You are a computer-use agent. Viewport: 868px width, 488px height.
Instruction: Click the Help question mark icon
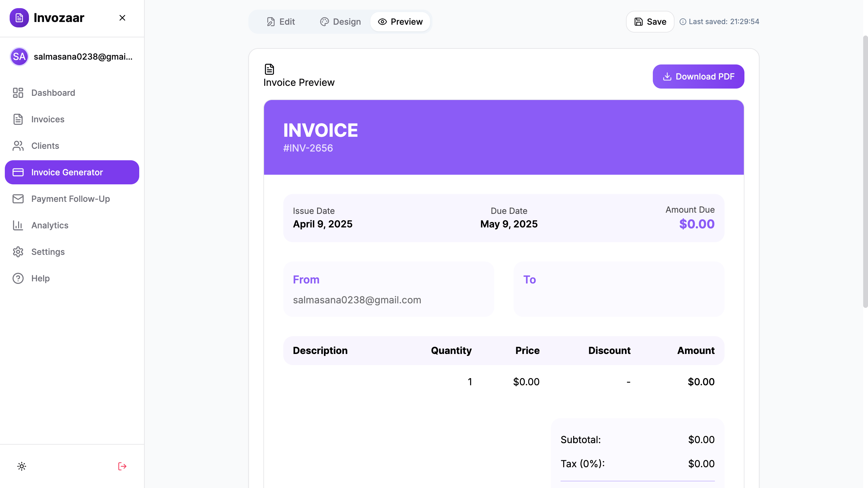pyautogui.click(x=18, y=278)
